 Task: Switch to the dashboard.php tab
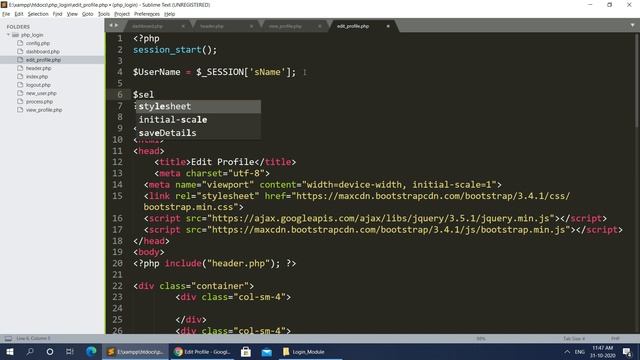[x=147, y=26]
